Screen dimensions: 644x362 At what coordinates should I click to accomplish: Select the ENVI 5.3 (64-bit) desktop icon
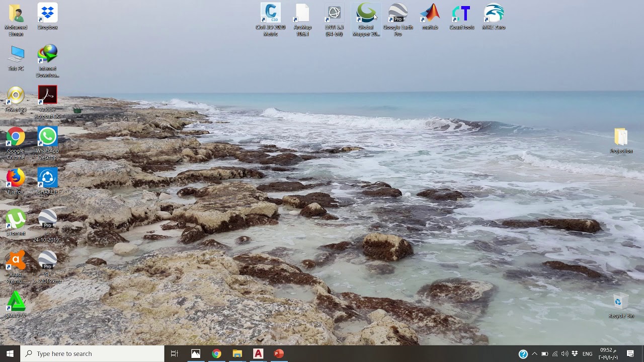(x=334, y=20)
